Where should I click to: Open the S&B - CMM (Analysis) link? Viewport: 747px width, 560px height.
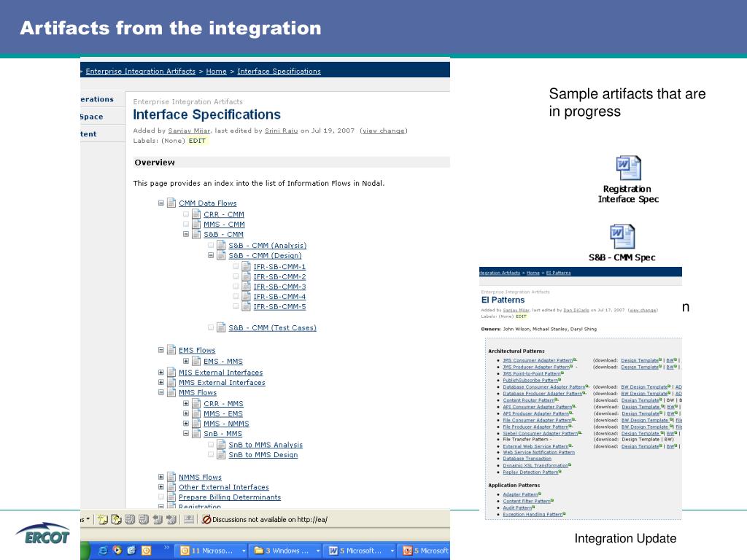(x=267, y=246)
